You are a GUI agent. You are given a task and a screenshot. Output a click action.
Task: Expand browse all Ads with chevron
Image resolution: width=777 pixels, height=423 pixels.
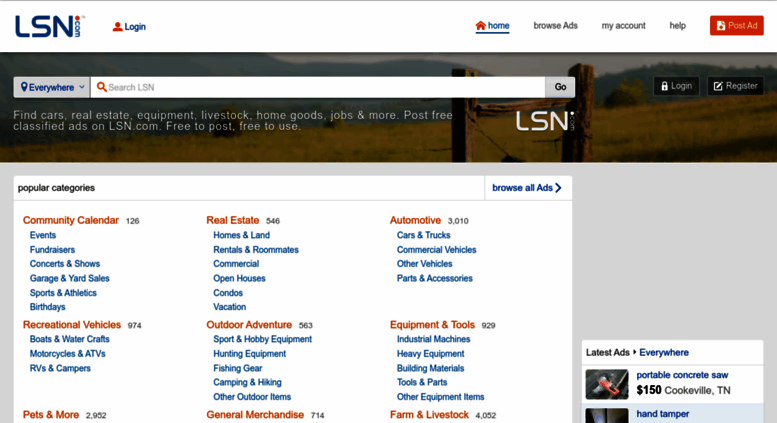tap(527, 188)
